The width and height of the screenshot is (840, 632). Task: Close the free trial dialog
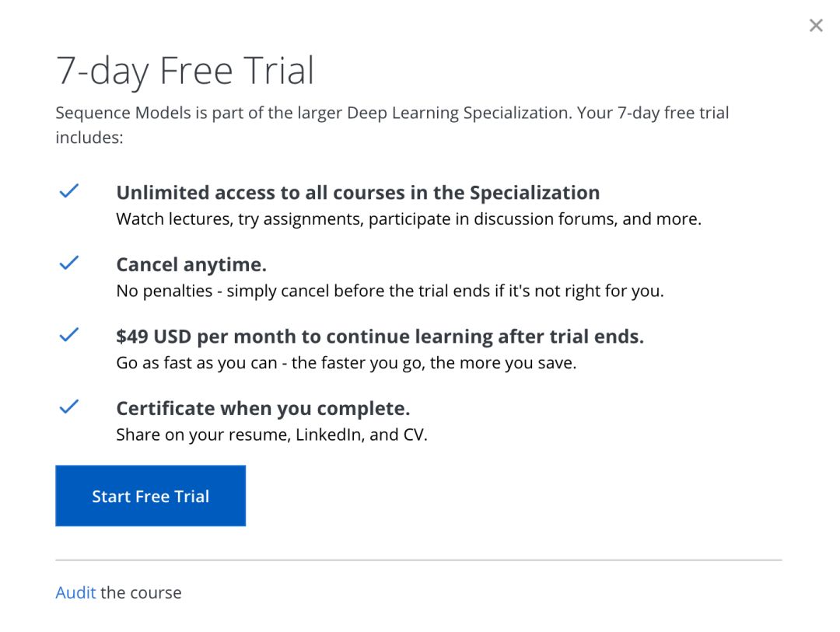(815, 26)
